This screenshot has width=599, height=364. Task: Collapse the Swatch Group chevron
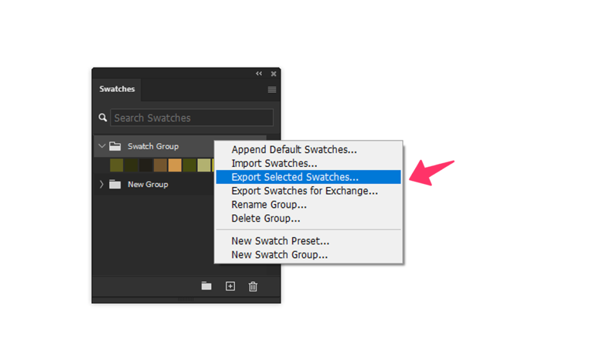102,146
